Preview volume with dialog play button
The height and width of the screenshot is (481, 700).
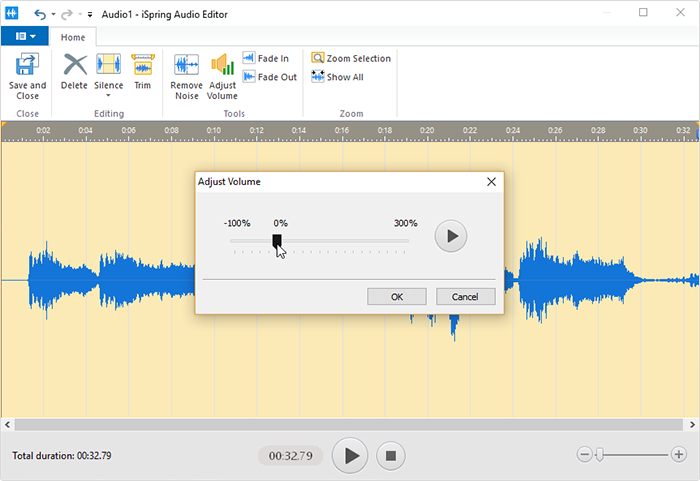click(x=451, y=236)
